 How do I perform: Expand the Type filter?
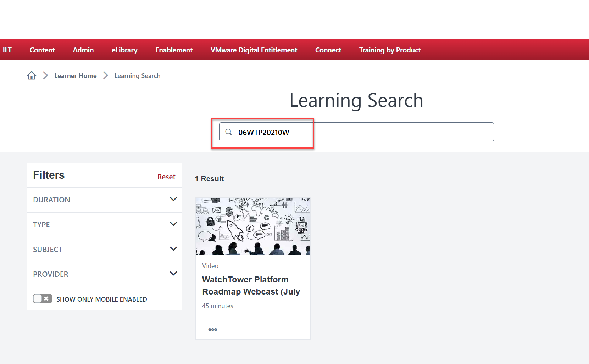coord(104,225)
